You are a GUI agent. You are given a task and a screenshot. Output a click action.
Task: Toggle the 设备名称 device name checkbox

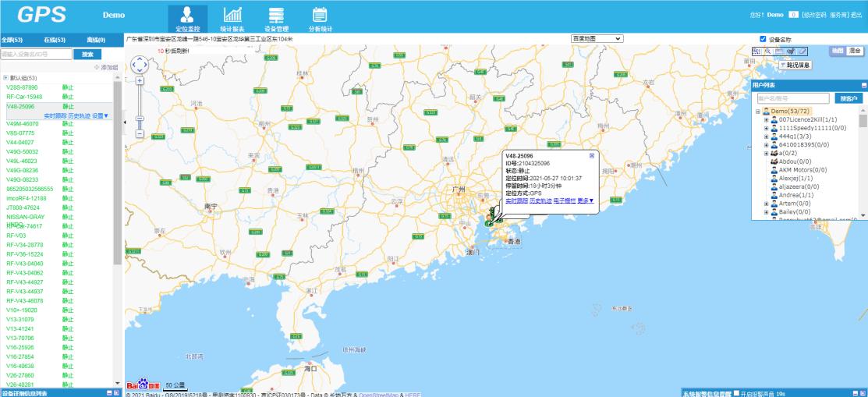pyautogui.click(x=763, y=39)
